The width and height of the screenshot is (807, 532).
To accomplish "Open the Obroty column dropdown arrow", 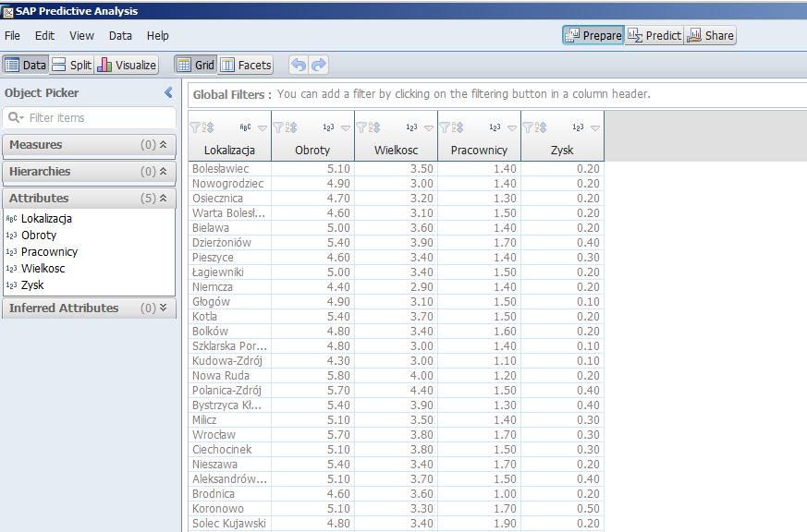I will click(346, 128).
